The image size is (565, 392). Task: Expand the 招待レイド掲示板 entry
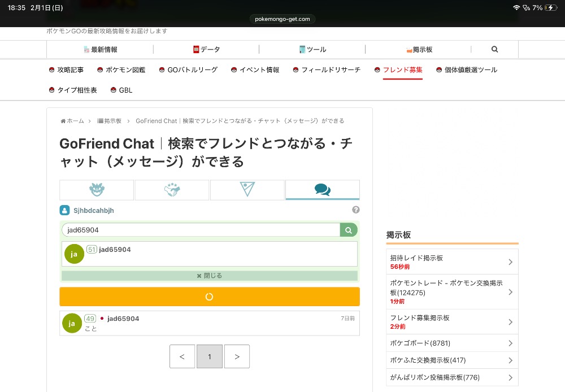(x=452, y=262)
